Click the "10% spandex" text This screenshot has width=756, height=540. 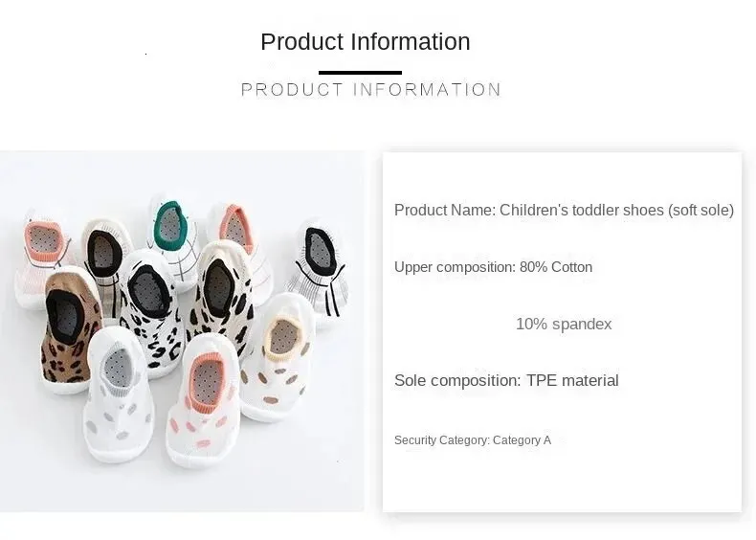563,324
